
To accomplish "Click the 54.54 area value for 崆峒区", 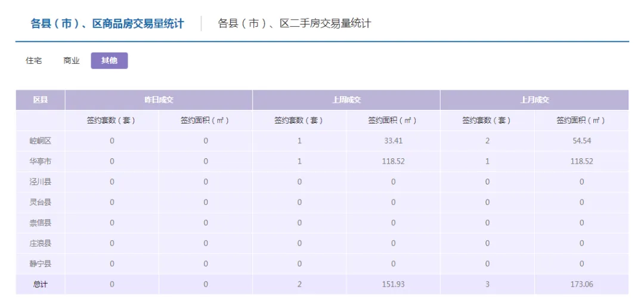I will [581, 141].
